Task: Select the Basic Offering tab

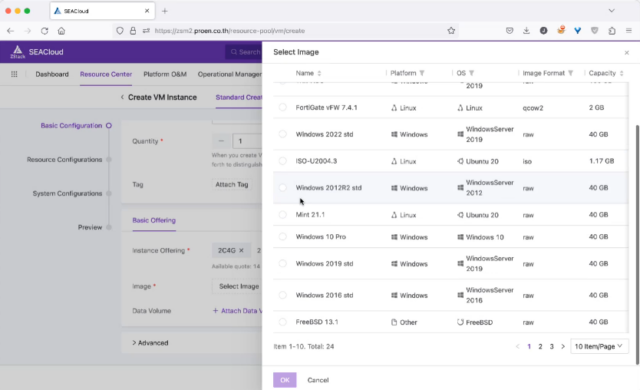Action: pyautogui.click(x=154, y=220)
